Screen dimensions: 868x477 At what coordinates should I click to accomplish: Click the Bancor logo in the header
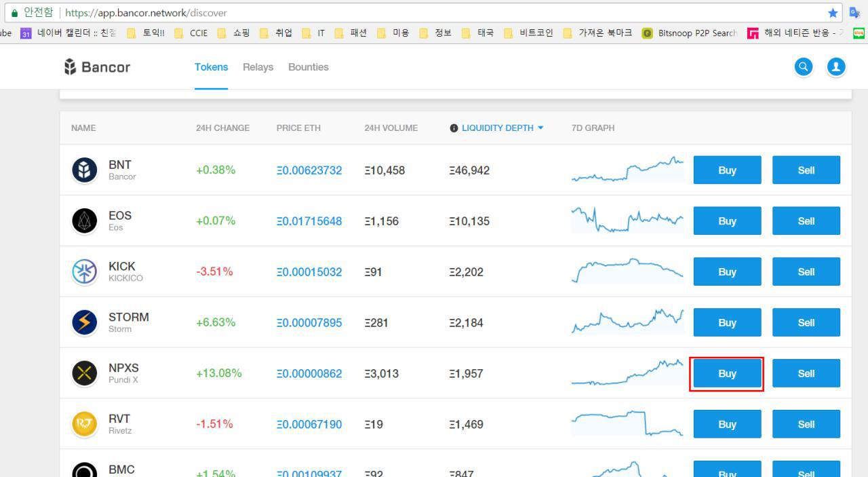coord(97,66)
